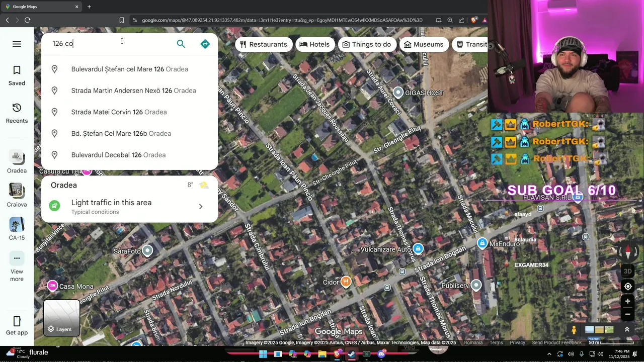The width and height of the screenshot is (644, 362).
Task: Filter map by Transit
Action: coord(471,44)
